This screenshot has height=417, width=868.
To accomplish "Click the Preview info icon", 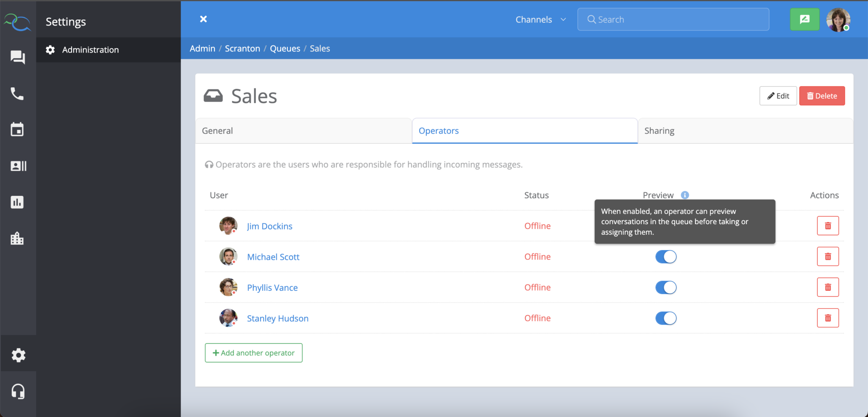I will pyautogui.click(x=684, y=195).
